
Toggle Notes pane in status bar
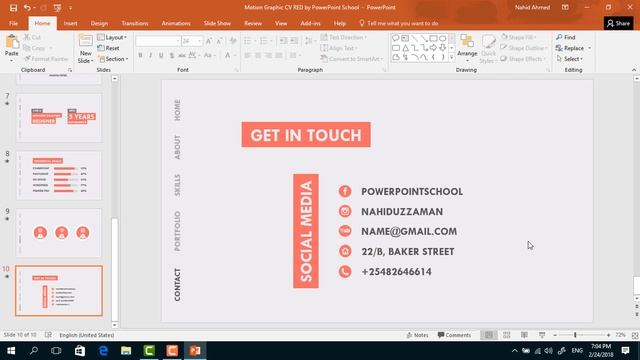point(417,335)
